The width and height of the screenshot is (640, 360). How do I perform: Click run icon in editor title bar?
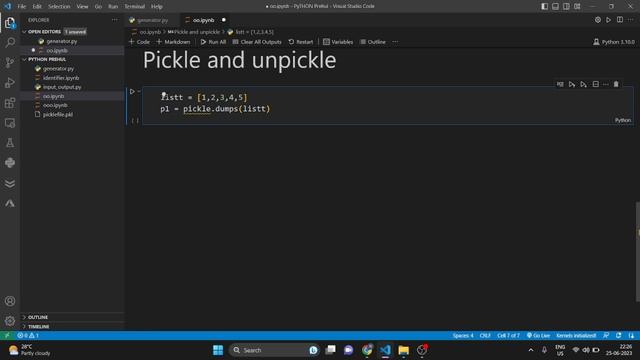point(609,20)
